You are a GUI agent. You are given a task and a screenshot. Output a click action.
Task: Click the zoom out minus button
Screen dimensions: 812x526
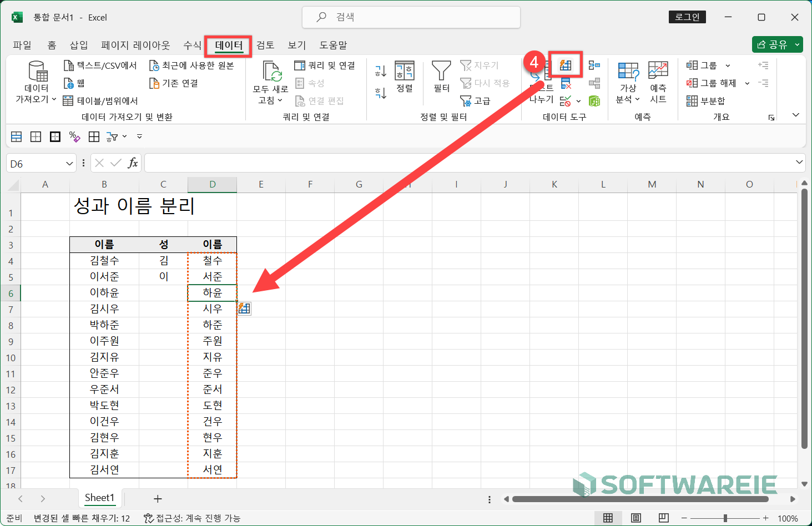(684, 518)
